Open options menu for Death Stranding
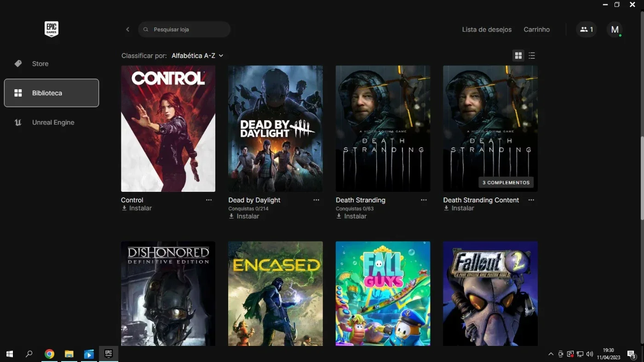Image resolution: width=644 pixels, height=362 pixels. tap(424, 200)
